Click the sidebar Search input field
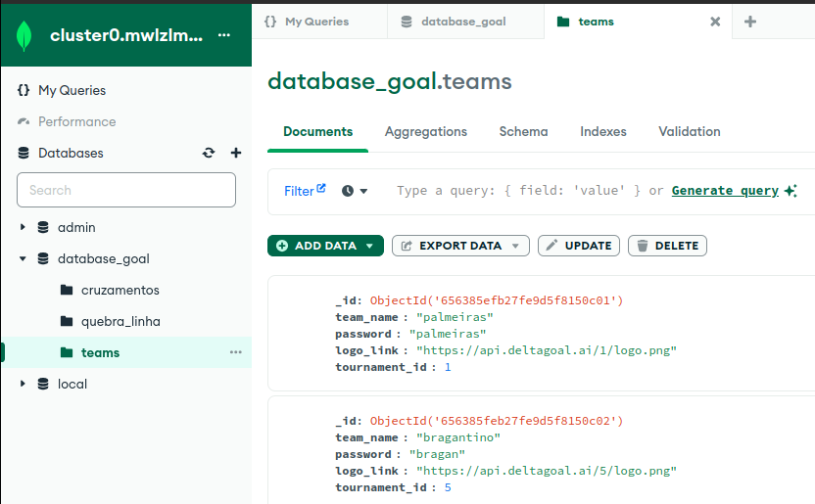Screen dimensions: 815x504 coord(126,190)
